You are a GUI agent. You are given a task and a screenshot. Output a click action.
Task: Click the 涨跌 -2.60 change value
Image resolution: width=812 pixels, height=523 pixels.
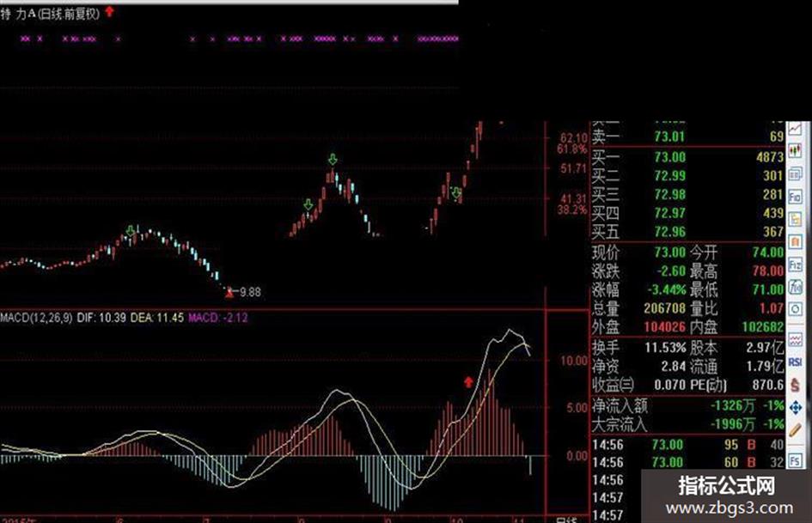[671, 271]
